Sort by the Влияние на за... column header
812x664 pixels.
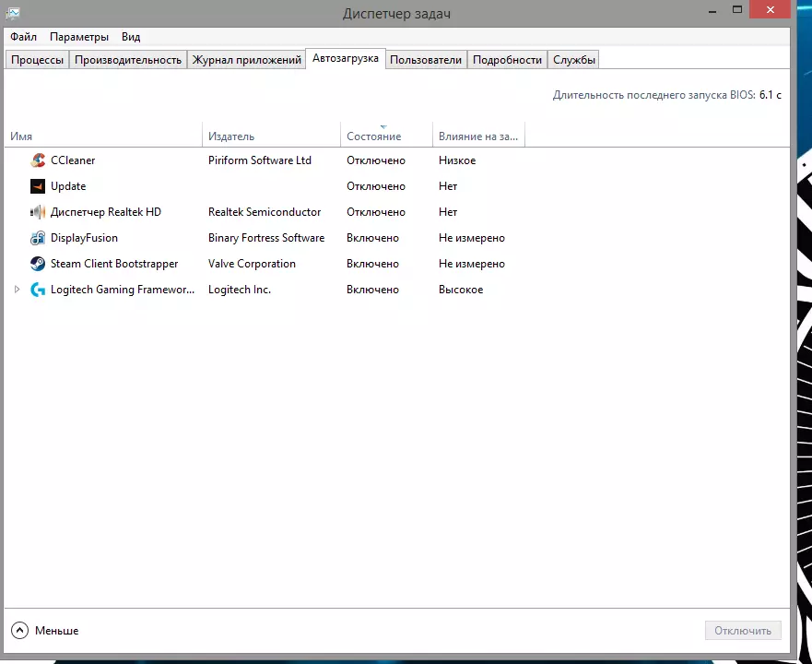tap(478, 136)
